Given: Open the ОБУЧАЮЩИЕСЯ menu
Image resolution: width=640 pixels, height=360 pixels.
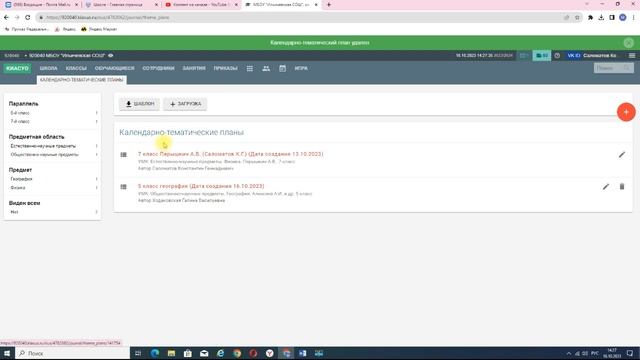Looking at the screenshot, I should [x=114, y=68].
